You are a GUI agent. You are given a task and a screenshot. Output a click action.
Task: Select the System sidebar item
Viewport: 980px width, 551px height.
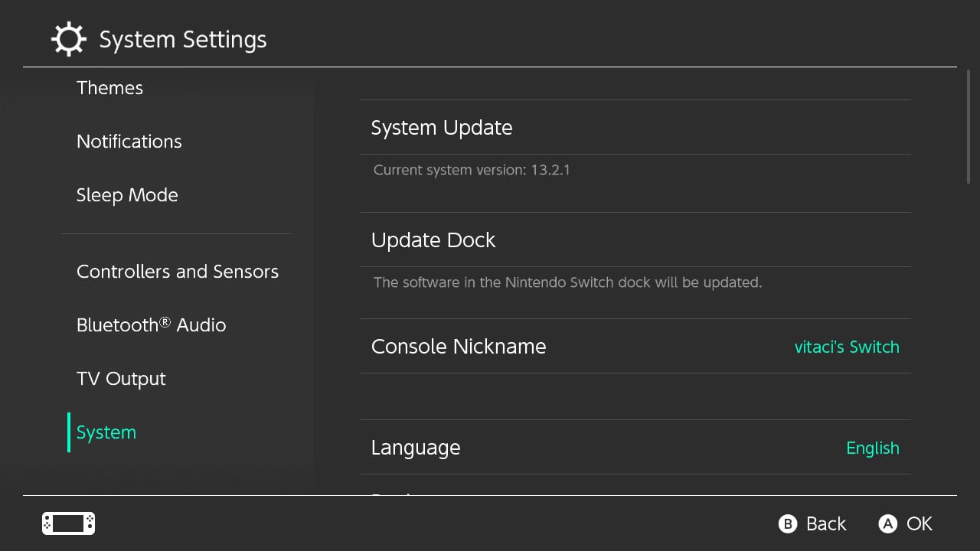coord(106,432)
